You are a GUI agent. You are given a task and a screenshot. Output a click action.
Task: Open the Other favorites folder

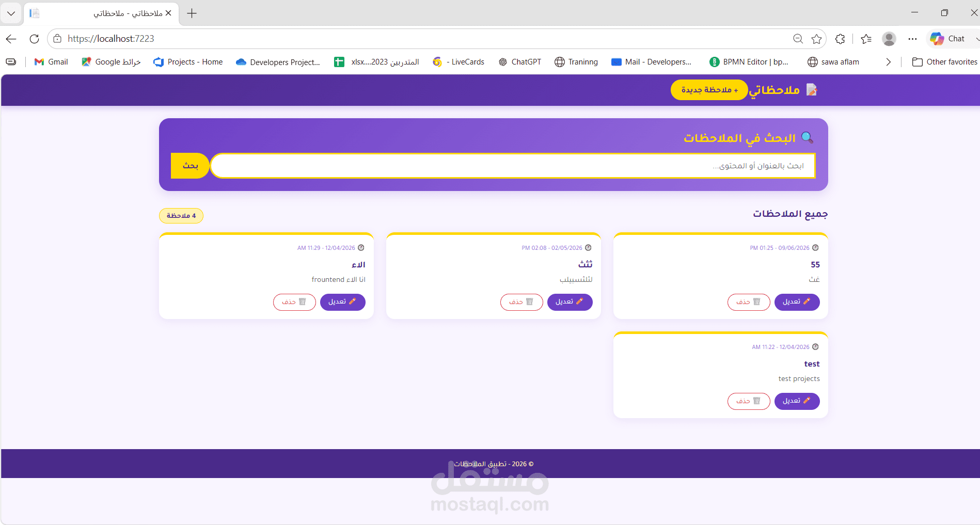944,62
